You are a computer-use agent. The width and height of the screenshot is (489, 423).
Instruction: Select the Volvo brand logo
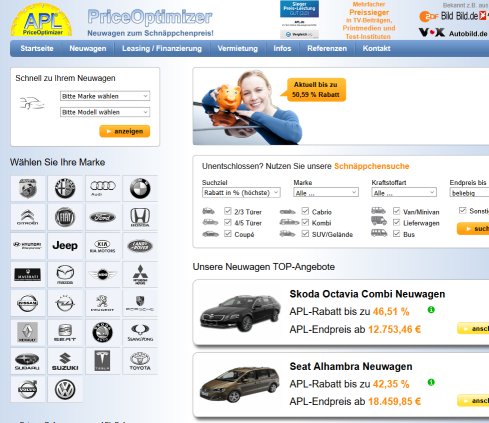point(28,389)
